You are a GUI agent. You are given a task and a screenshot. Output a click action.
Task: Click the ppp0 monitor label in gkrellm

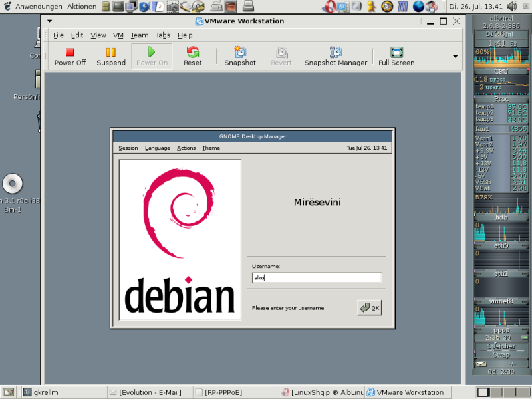click(501, 331)
